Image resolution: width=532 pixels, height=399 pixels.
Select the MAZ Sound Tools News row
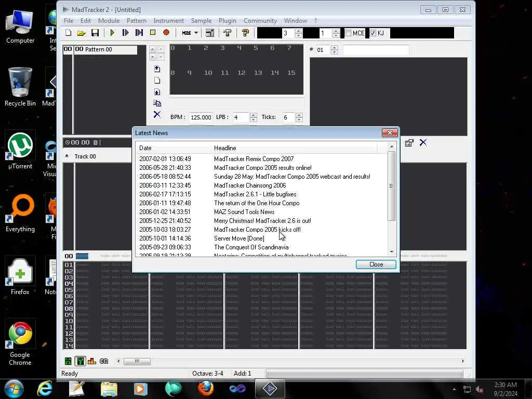(261, 212)
